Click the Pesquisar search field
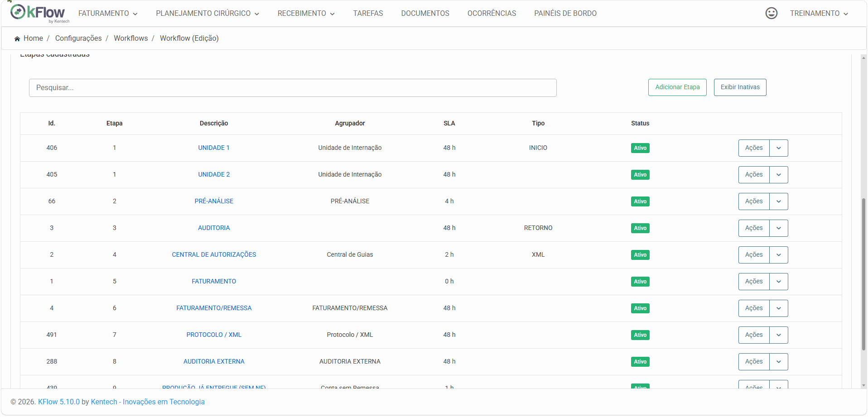Viewport: 868px width, 417px height. click(x=293, y=88)
